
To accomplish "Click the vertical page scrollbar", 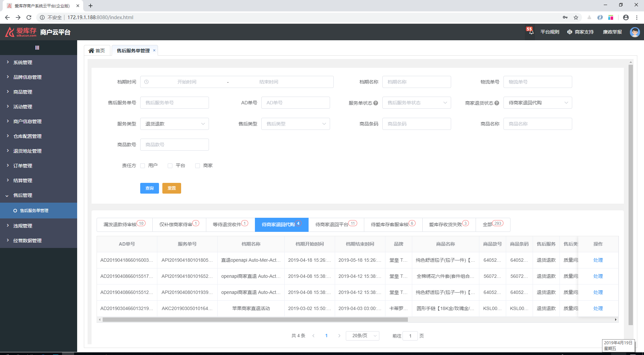I will point(631,195).
